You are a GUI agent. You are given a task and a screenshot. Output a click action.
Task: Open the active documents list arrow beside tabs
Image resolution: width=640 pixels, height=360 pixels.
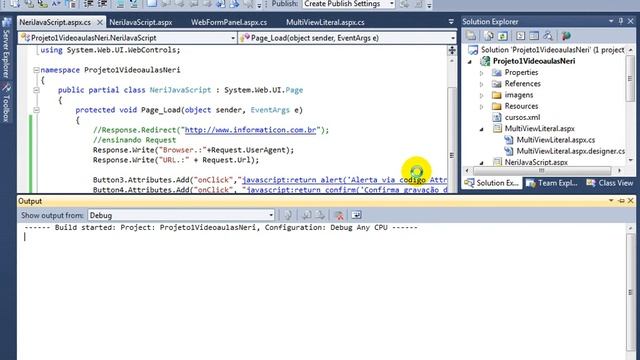point(451,22)
